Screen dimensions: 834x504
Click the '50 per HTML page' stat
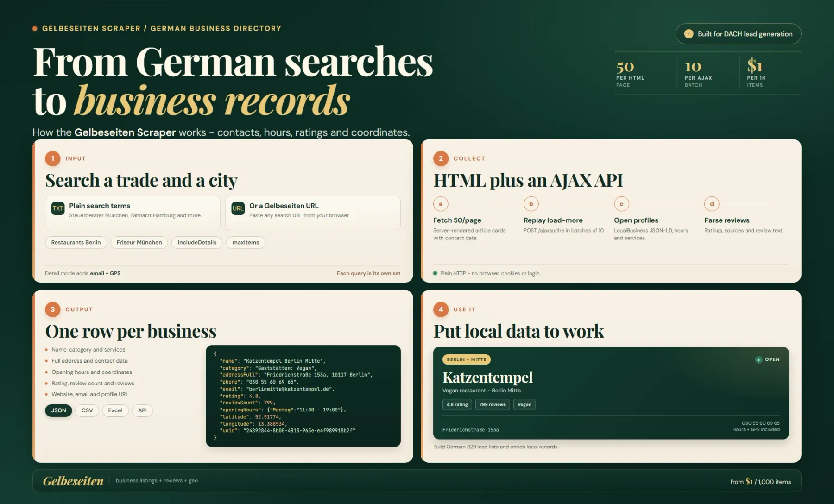(630, 73)
